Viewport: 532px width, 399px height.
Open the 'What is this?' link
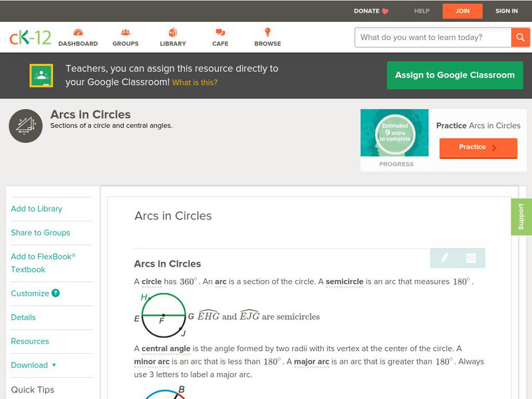click(x=195, y=82)
